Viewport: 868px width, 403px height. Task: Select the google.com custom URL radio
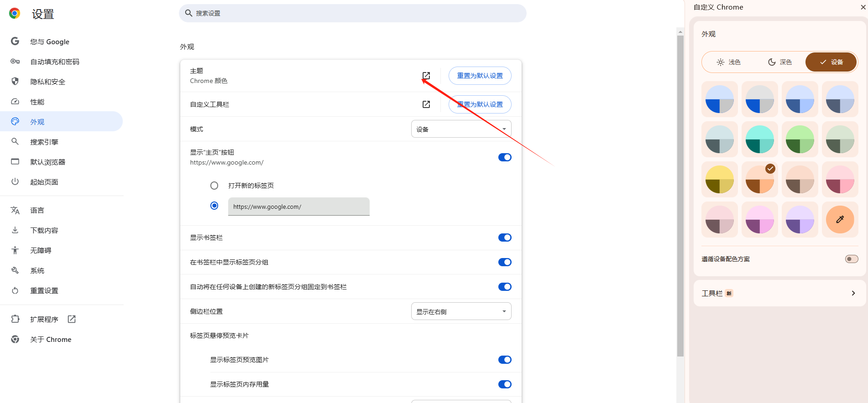click(214, 206)
